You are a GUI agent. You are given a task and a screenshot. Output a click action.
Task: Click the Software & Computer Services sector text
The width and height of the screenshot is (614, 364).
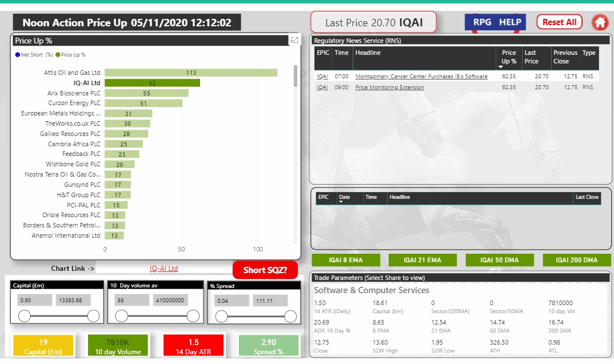[x=371, y=290]
